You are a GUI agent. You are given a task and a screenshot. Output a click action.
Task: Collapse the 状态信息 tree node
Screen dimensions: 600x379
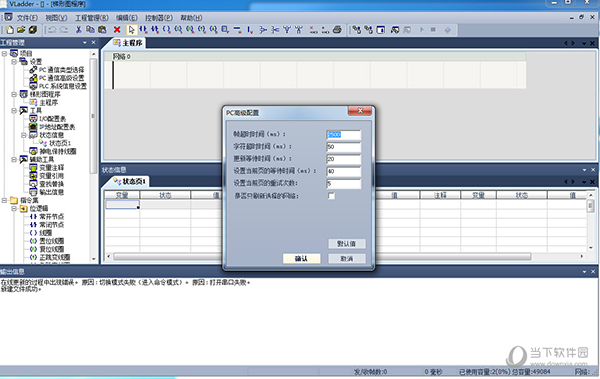point(23,135)
